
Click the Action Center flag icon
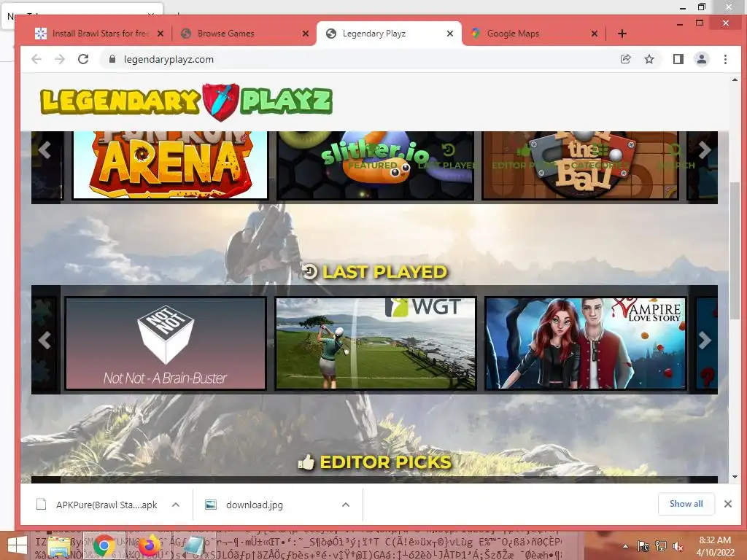tap(643, 546)
